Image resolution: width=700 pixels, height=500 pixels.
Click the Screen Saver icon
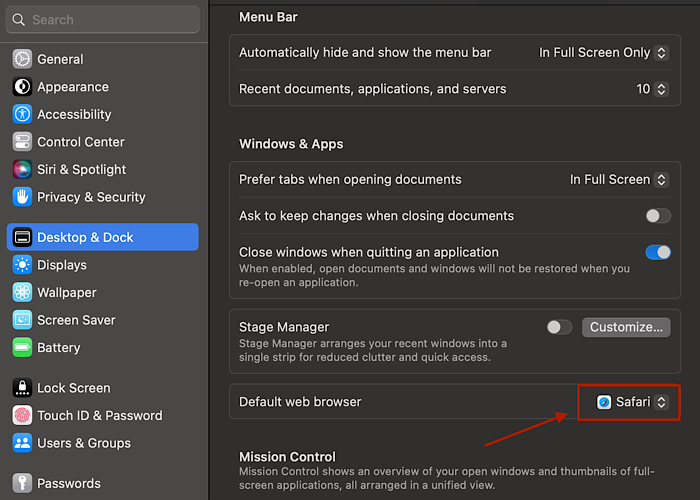[22, 320]
